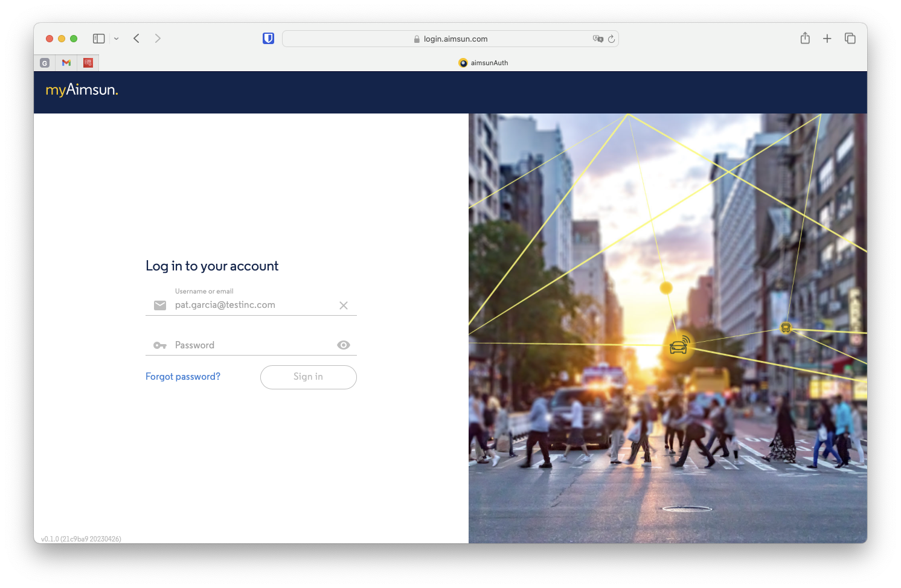The image size is (901, 588).
Task: Focus the Password input field
Action: coord(242,345)
